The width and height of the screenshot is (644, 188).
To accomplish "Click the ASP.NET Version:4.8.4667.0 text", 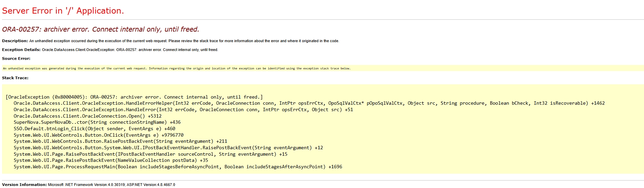I will 151,185.
